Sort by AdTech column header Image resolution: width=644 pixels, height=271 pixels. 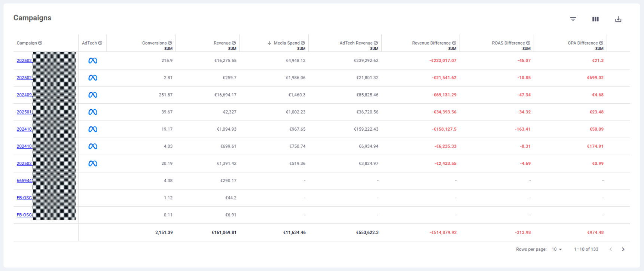(89, 43)
